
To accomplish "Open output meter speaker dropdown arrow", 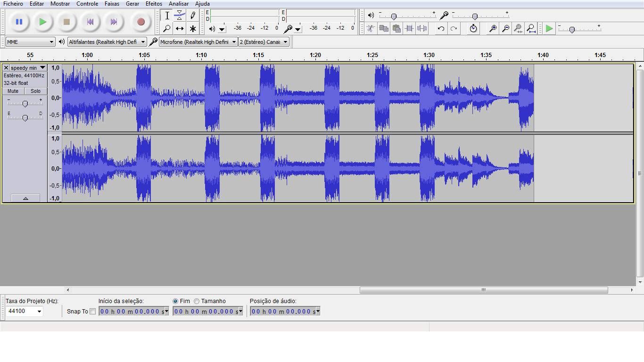I will click(x=222, y=29).
